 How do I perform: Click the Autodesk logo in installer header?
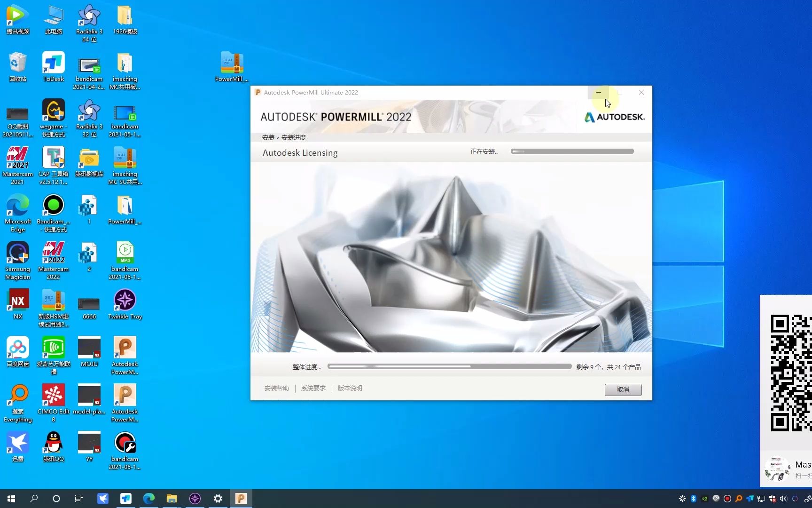615,117
